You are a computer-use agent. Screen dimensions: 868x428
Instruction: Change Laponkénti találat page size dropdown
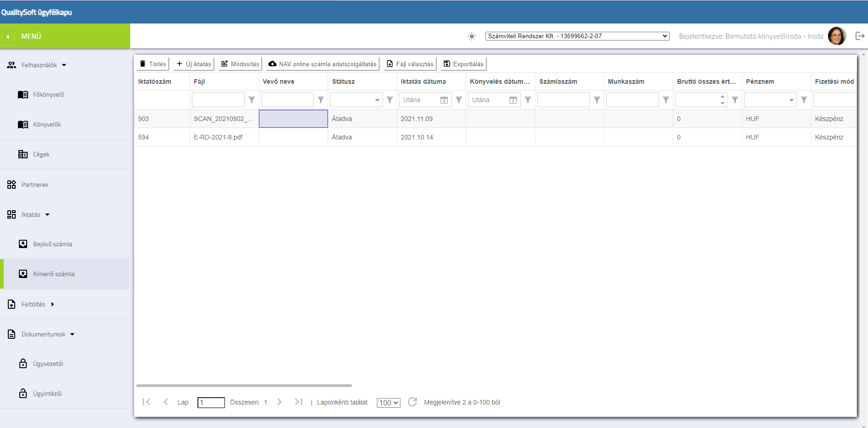(388, 403)
